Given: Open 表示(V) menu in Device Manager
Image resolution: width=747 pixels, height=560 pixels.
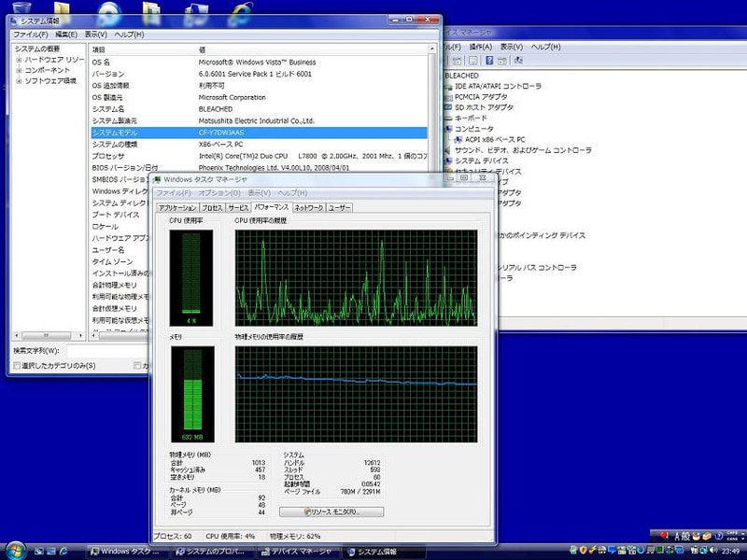Looking at the screenshot, I should tap(511, 47).
